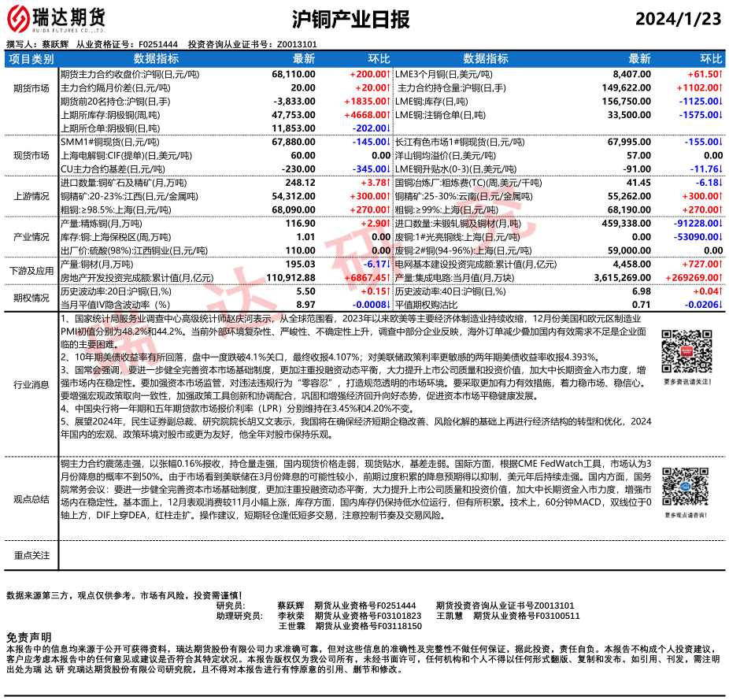The image size is (729, 700).
Task: Click the value 68,110.00 for 沪铜 closing price
Action: tap(293, 73)
